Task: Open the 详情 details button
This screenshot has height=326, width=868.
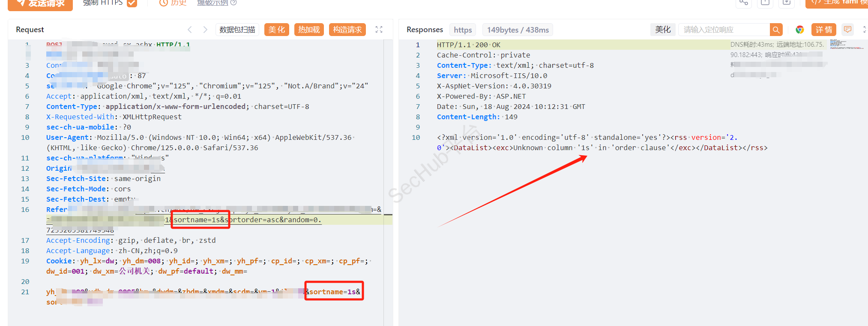Action: click(823, 30)
